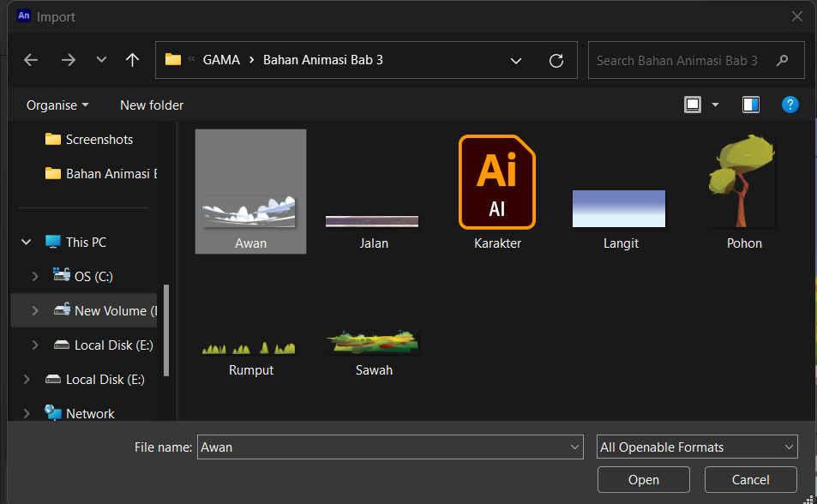Click the Open button

[644, 479]
